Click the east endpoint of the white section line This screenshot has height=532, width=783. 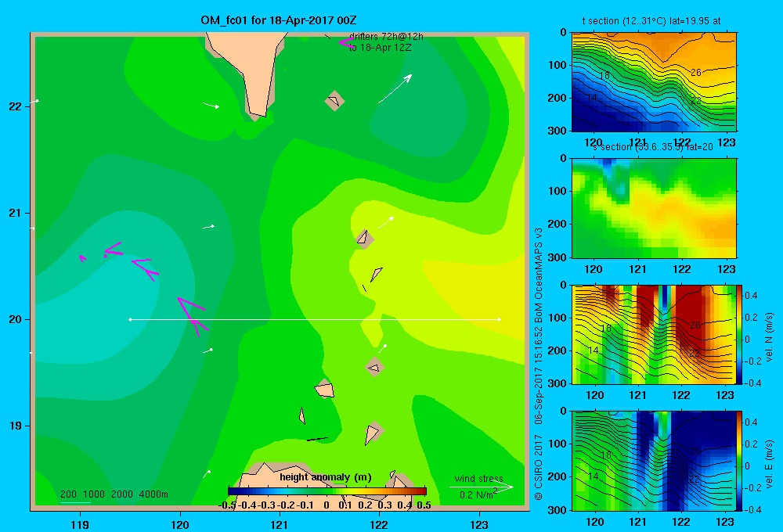[500, 319]
